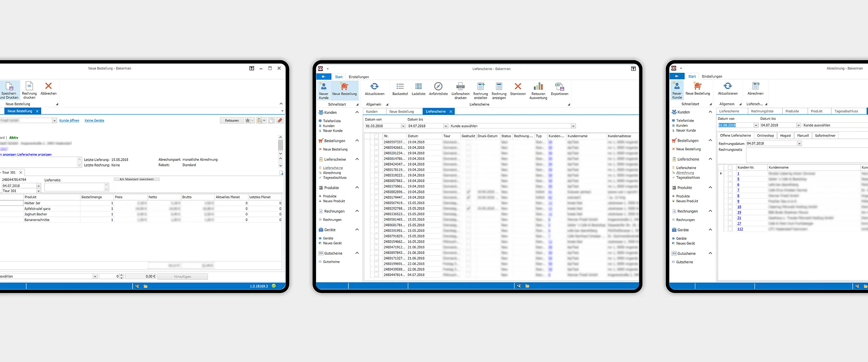868x362 pixels.
Task: Click the Backzettel list icon
Action: pos(400,87)
